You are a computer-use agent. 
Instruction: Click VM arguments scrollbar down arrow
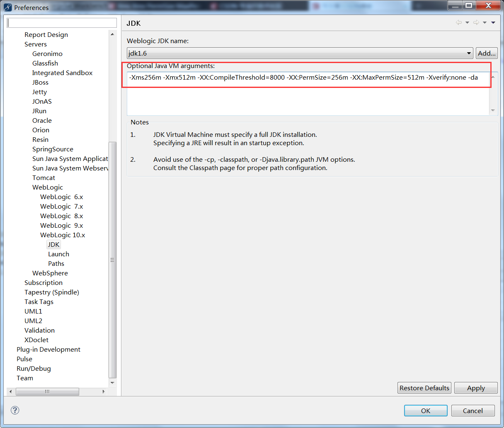click(493, 110)
